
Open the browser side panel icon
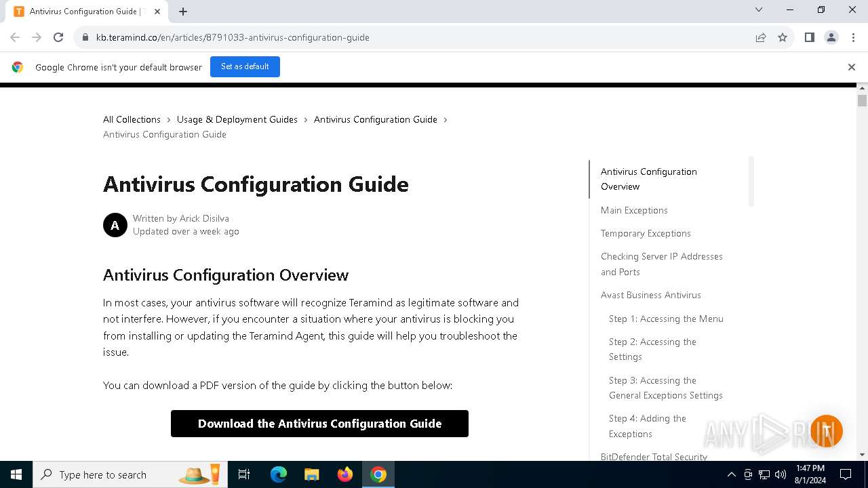tap(809, 37)
